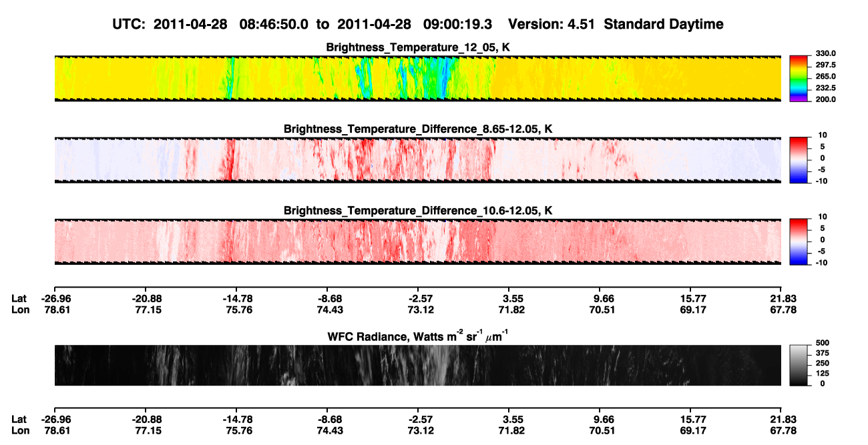Click the red-blue colorbar of 10.6-12.05 panel

point(799,242)
